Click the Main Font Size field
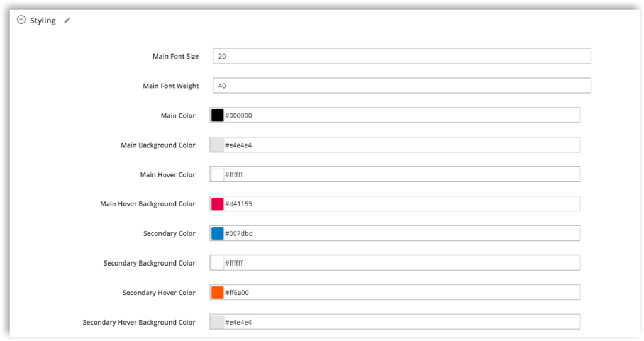 (x=402, y=56)
